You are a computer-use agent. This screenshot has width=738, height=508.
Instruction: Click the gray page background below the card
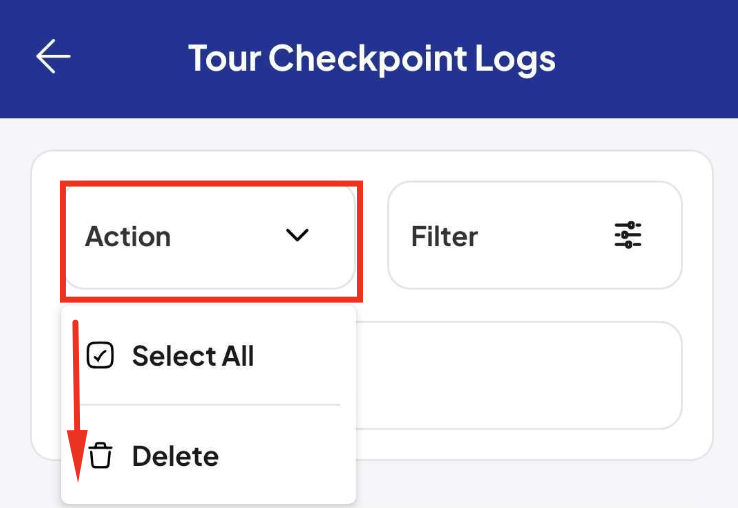tap(546, 485)
